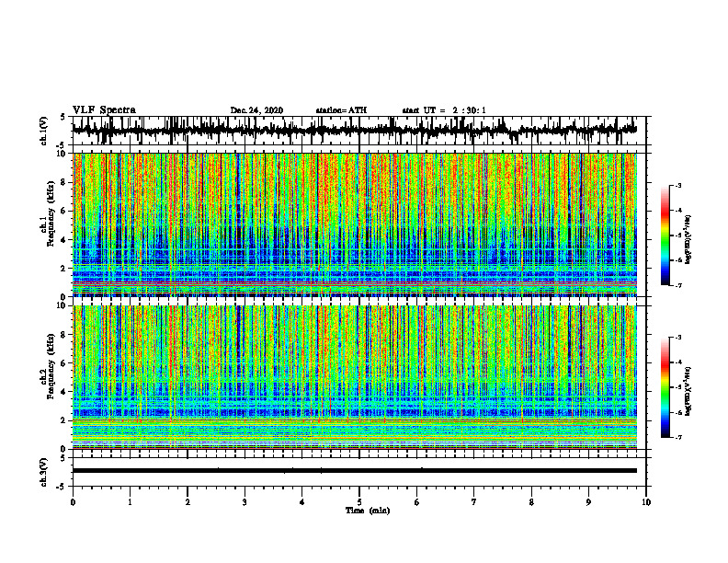
Task: Click time axis tick label "9"
Action: pyautogui.click(x=588, y=502)
